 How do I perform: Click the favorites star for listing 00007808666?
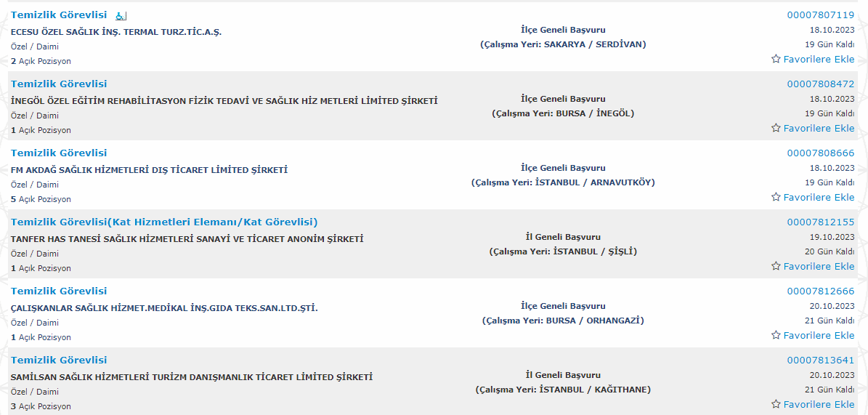pyautogui.click(x=776, y=197)
